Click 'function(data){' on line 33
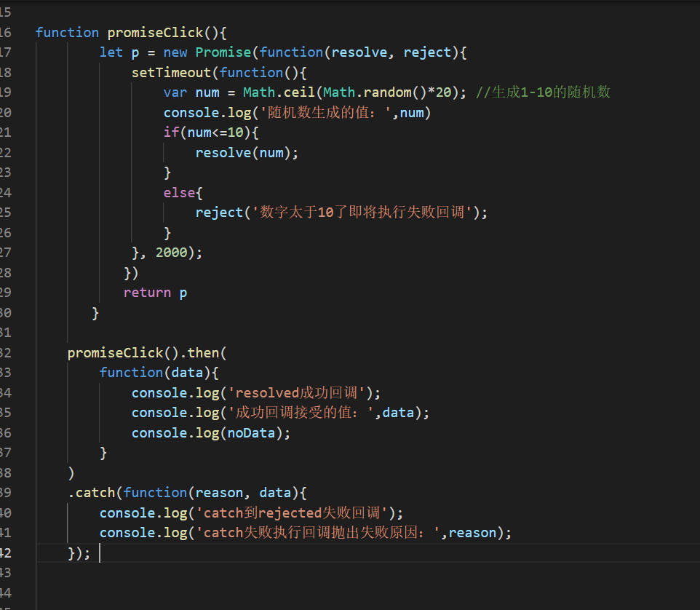This screenshot has width=700, height=610. [159, 373]
